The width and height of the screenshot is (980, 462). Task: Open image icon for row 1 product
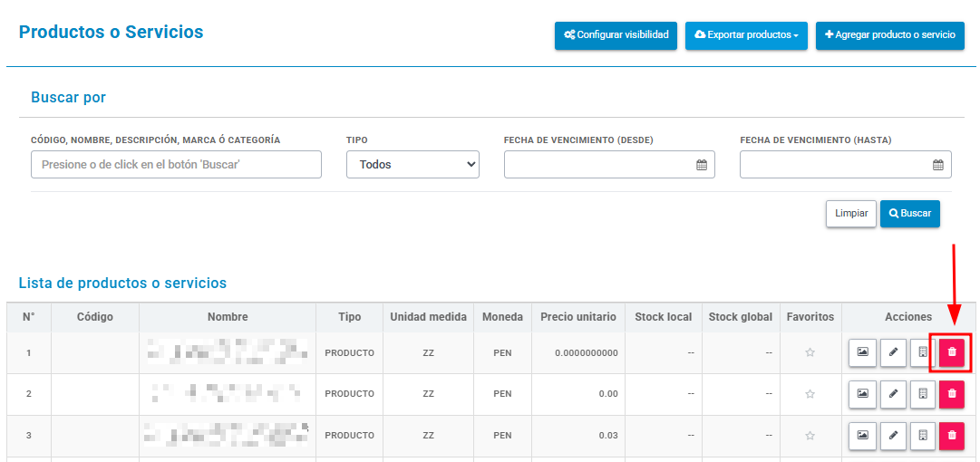[x=862, y=352]
